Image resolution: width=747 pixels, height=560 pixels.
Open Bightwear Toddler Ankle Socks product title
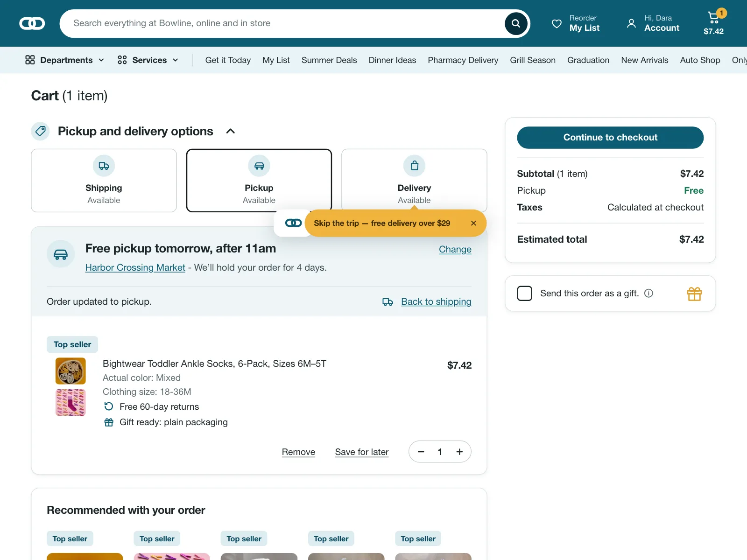pyautogui.click(x=214, y=364)
